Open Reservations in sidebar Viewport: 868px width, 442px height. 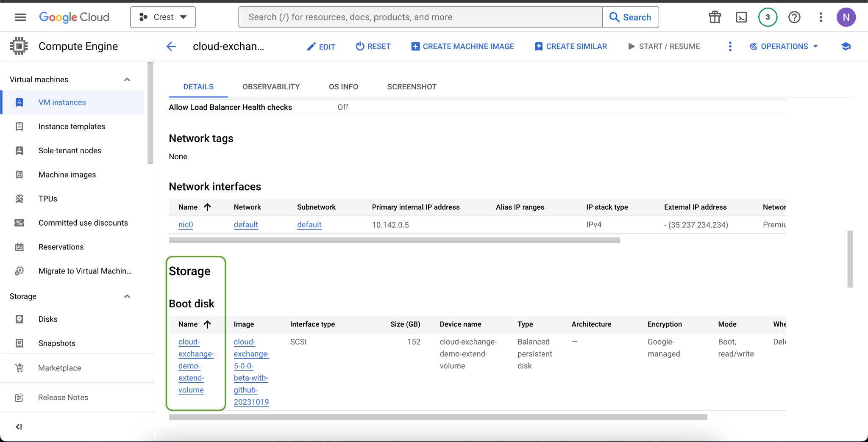tap(72, 247)
